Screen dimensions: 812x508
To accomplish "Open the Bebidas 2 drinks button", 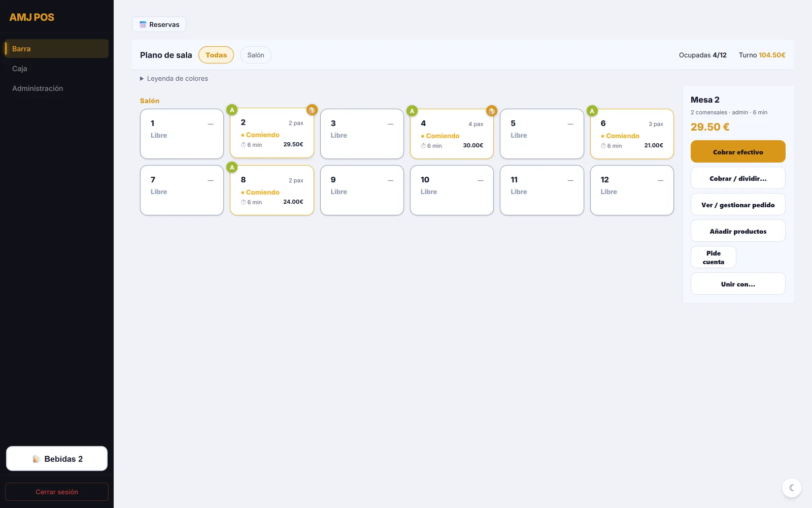I will [x=57, y=459].
